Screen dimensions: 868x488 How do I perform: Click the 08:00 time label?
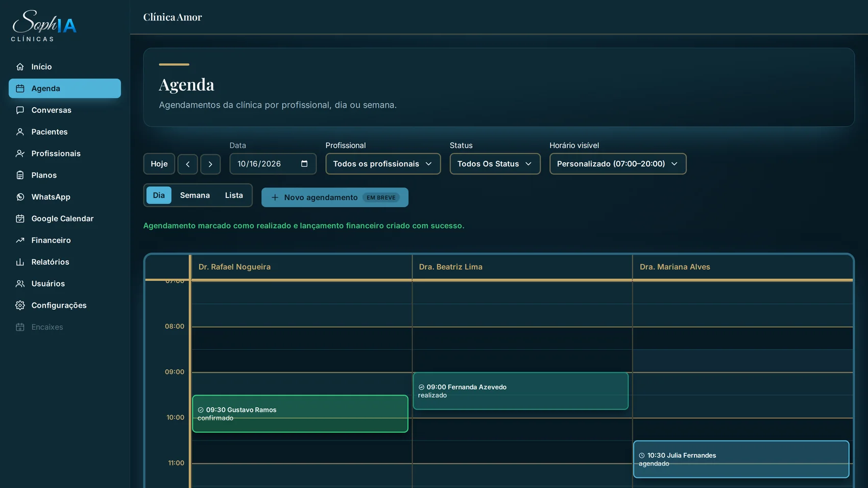[175, 327]
